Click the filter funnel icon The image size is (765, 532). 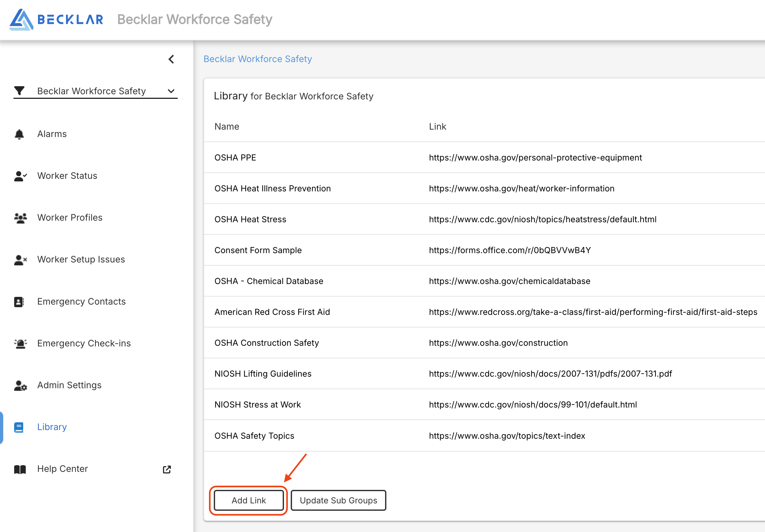tap(19, 91)
